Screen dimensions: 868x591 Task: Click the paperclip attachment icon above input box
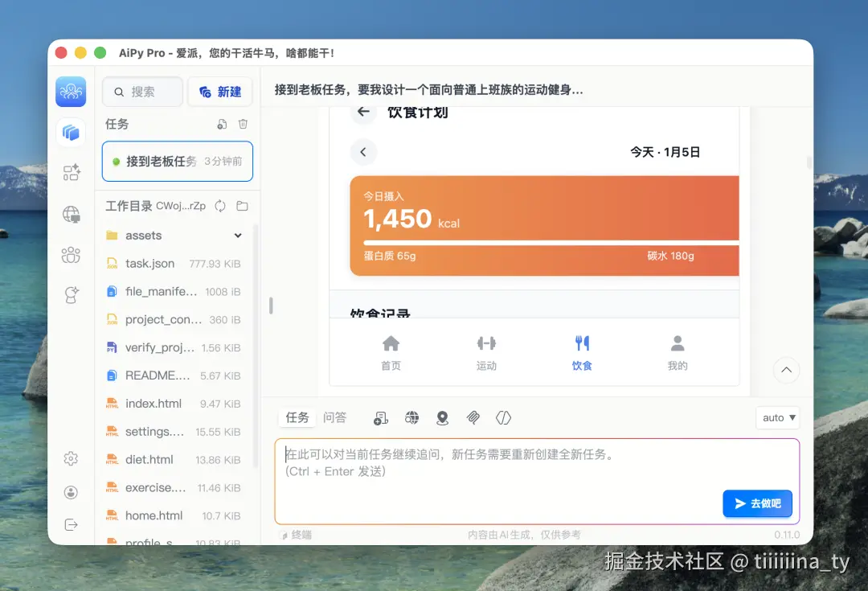(x=473, y=417)
